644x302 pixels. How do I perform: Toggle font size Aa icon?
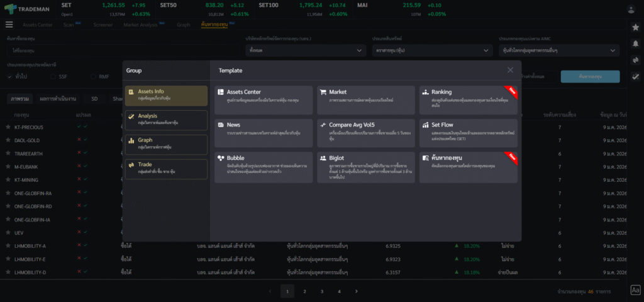(x=635, y=290)
